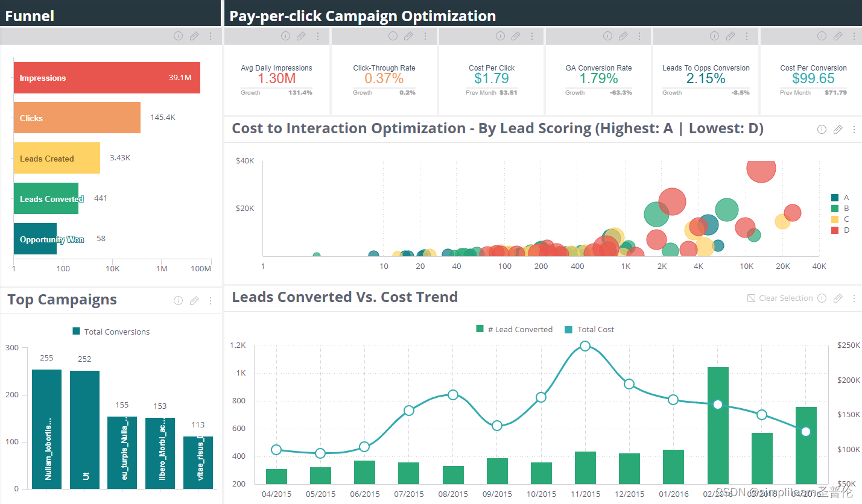This screenshot has height=504, width=862.
Task: Toggle legend series D in scatter chart
Action: [840, 230]
